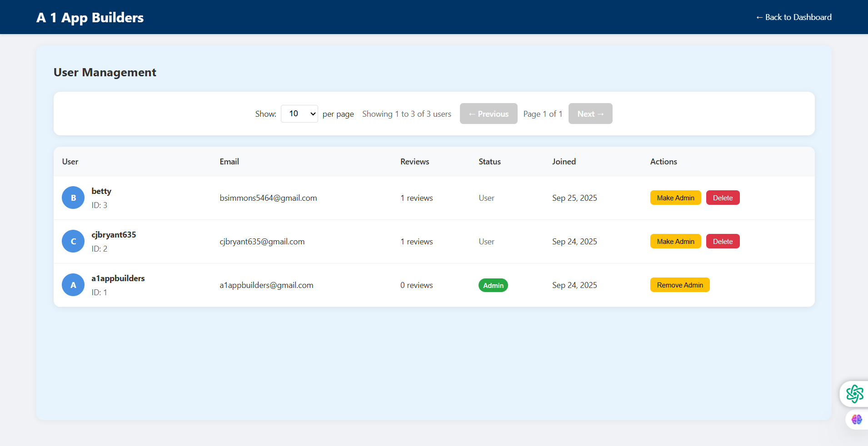Open the per page count dropdown

(x=299, y=114)
